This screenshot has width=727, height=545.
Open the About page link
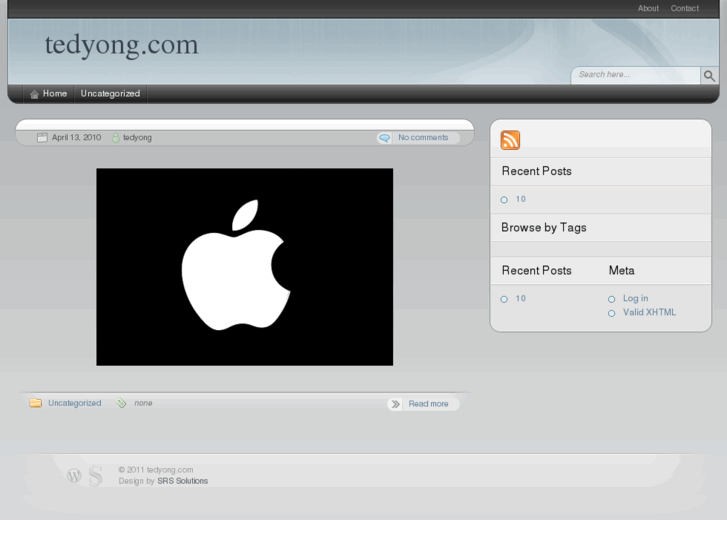tap(648, 8)
